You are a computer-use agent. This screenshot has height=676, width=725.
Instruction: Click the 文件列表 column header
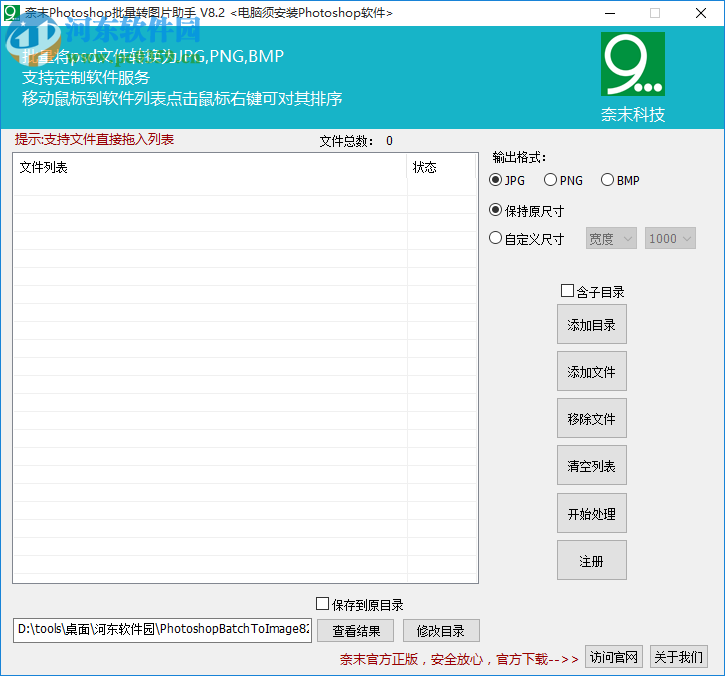coord(210,167)
